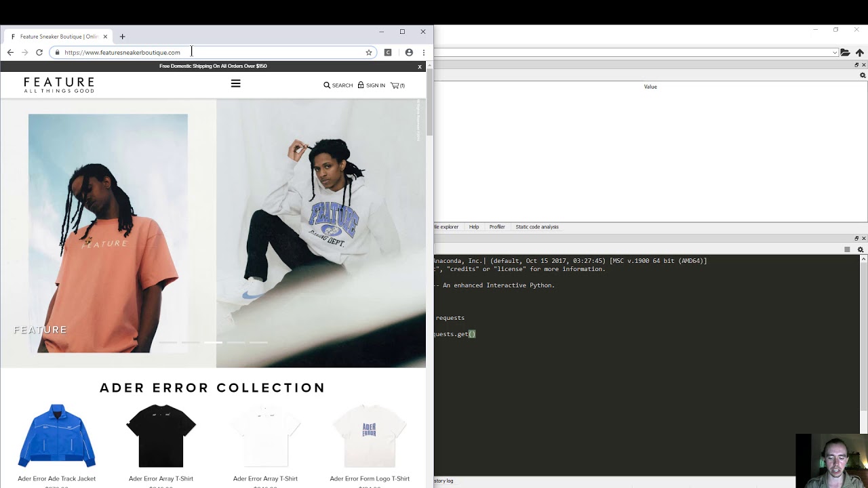868x488 pixels.
Task: Undock the IPython console pane
Action: tap(856, 239)
